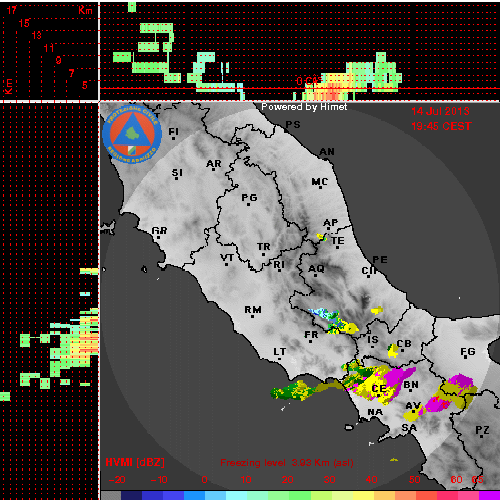Select the SA city label
The width and height of the screenshot is (500, 500).
click(x=409, y=428)
